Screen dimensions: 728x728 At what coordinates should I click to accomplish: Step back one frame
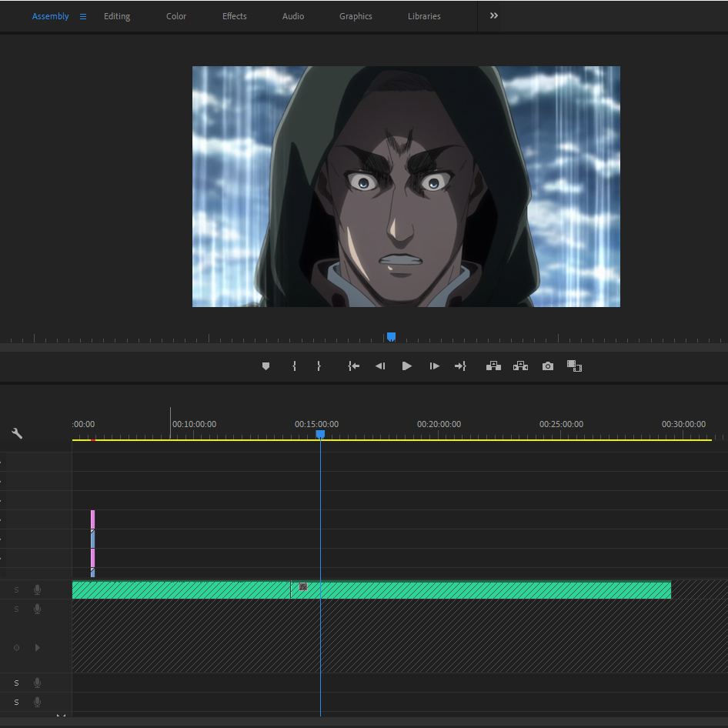coord(380,366)
